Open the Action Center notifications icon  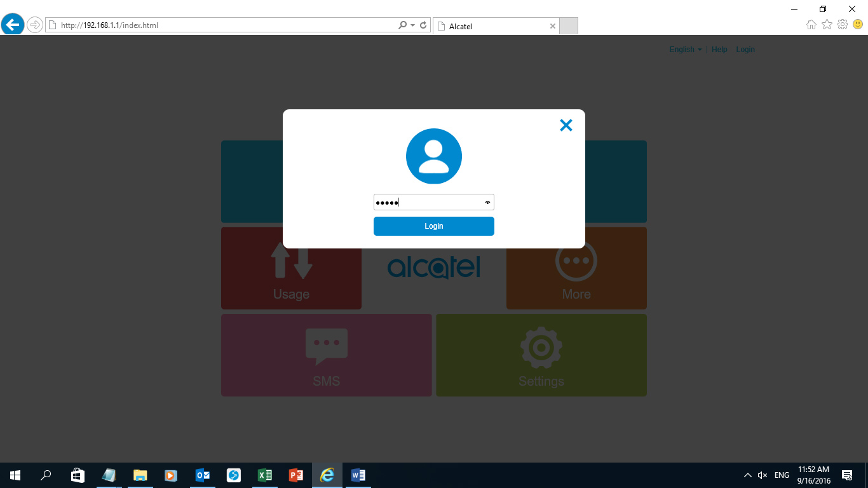coord(847,475)
